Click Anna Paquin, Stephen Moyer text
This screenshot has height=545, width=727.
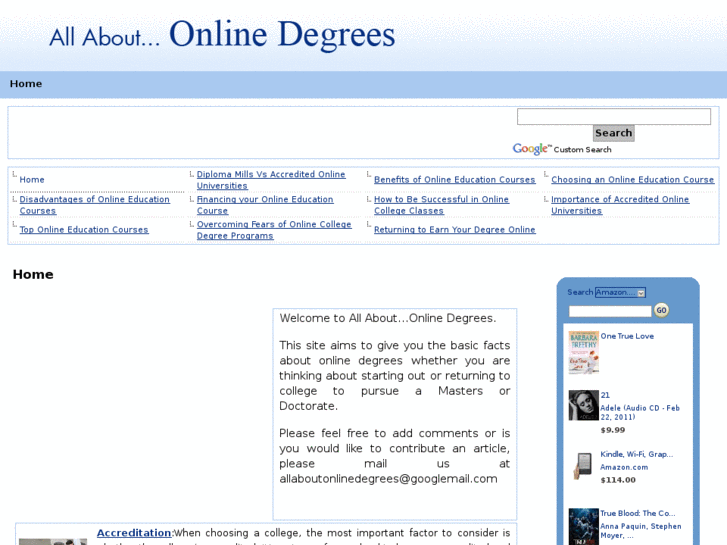(x=641, y=531)
